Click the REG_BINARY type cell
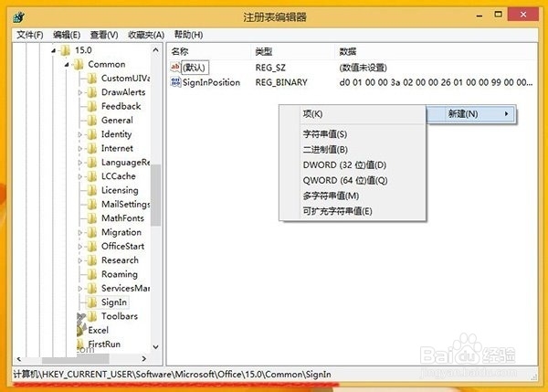The width and height of the screenshot is (548, 392). (x=281, y=82)
